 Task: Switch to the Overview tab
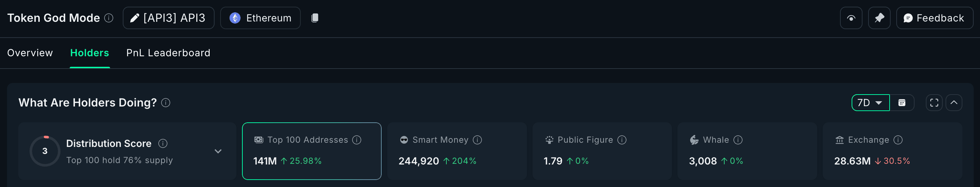(30, 53)
